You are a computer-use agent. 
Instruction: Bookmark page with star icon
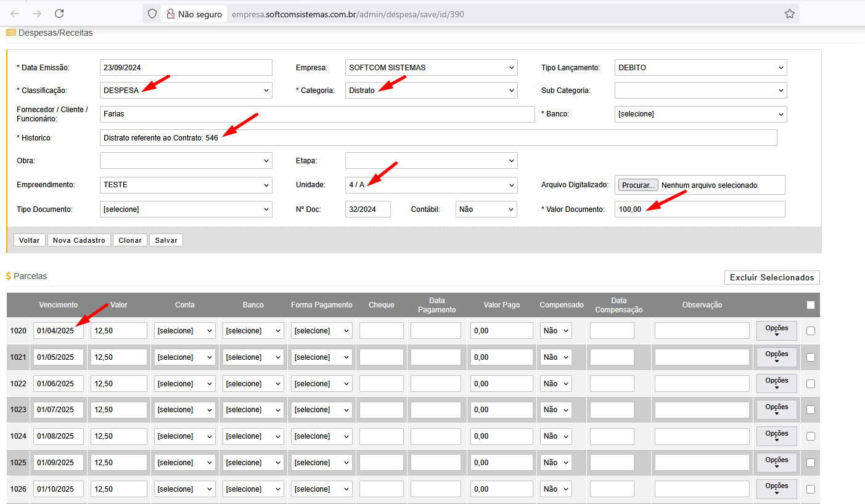[x=789, y=14]
